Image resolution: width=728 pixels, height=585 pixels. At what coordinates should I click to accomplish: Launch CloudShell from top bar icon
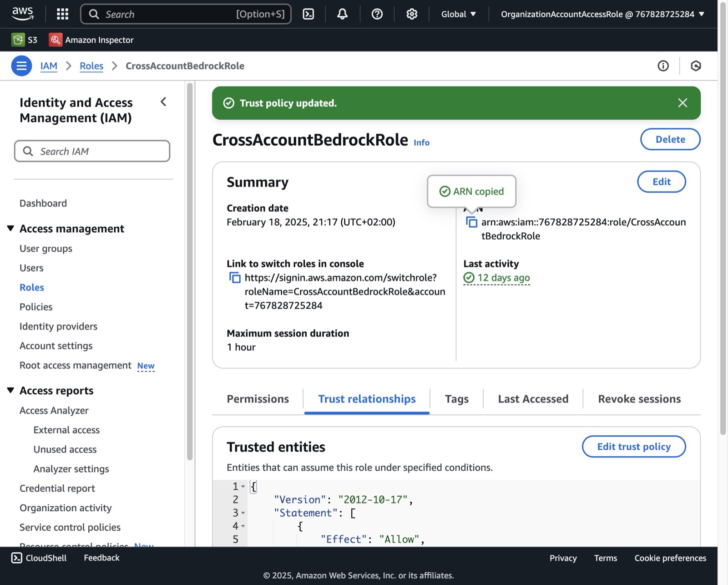(x=308, y=14)
